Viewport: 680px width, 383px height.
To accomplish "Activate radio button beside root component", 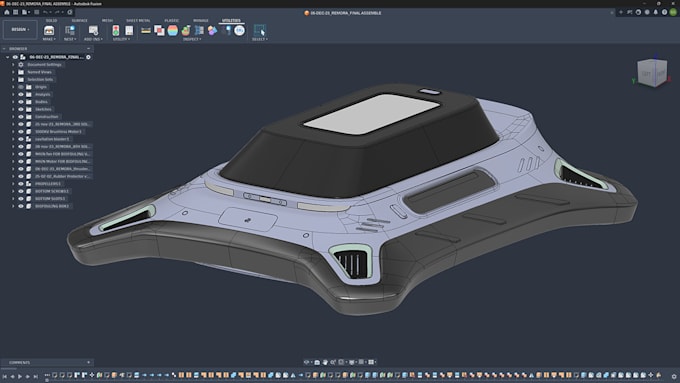I will point(88,57).
